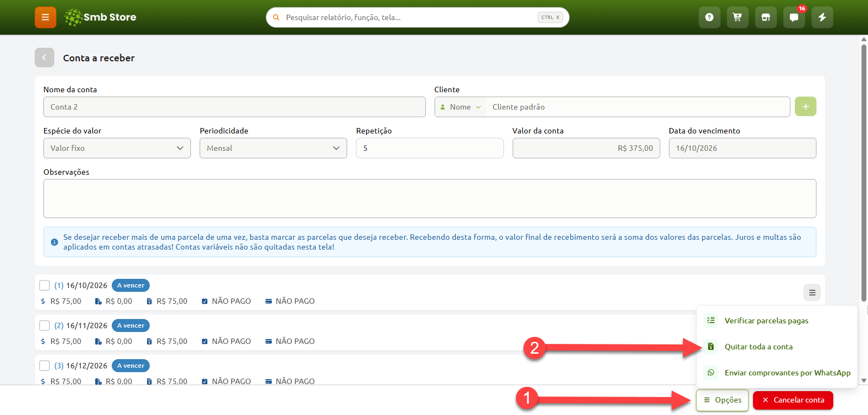Click the A vencer badge of installment (3)
This screenshot has width=868, height=415.
(x=131, y=366)
